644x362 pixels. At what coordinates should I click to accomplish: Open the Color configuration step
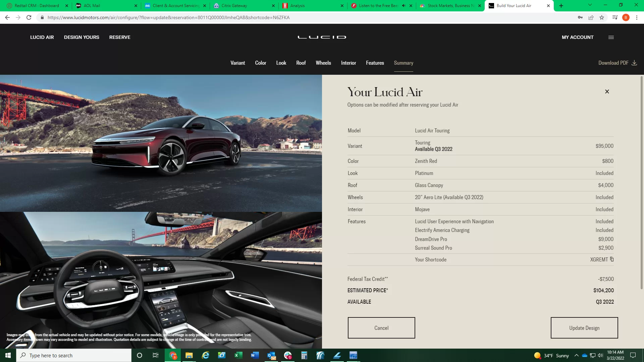pos(260,63)
